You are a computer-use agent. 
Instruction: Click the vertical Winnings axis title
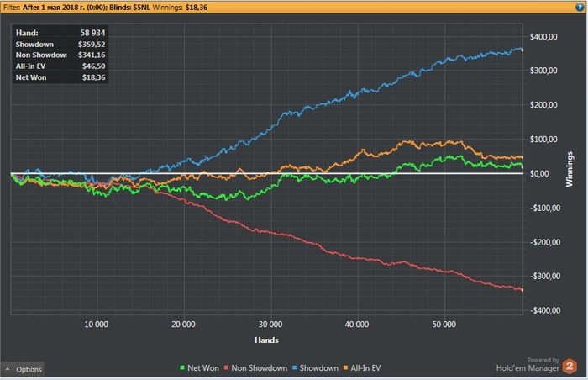tap(570, 169)
